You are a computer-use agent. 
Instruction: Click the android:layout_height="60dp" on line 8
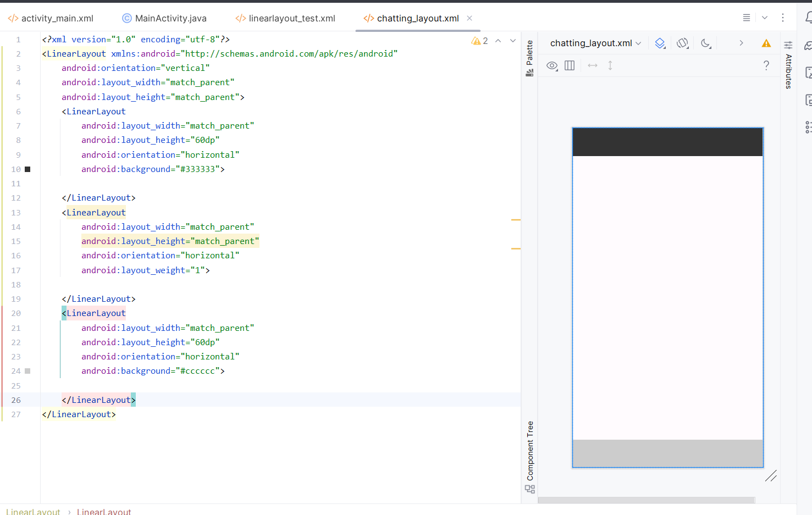click(x=151, y=140)
